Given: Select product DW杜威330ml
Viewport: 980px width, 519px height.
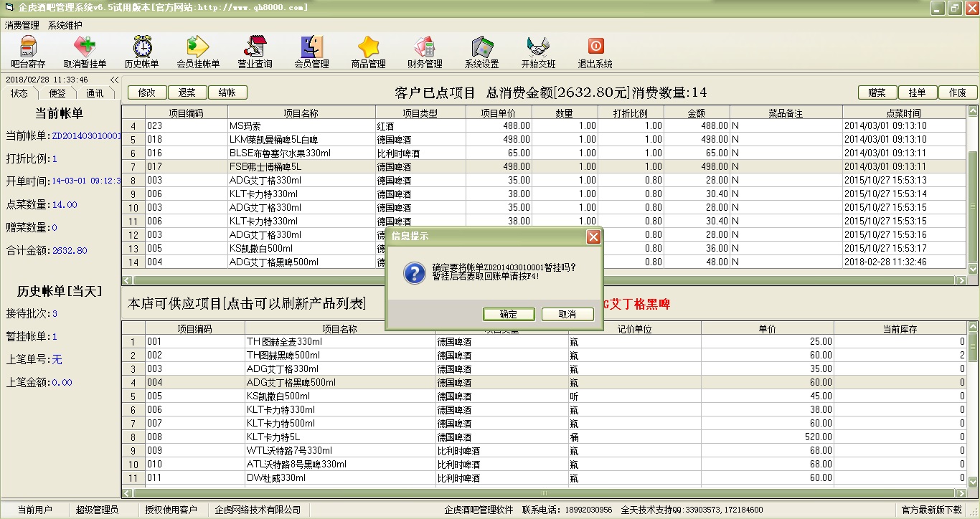Looking at the screenshot, I should tap(544, 477).
